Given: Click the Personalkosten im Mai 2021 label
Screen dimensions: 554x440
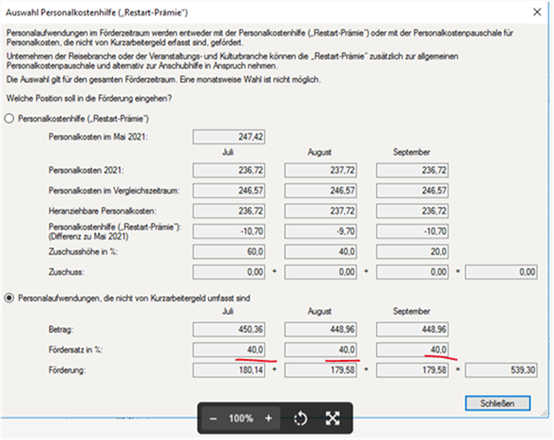Looking at the screenshot, I should pos(98,137).
